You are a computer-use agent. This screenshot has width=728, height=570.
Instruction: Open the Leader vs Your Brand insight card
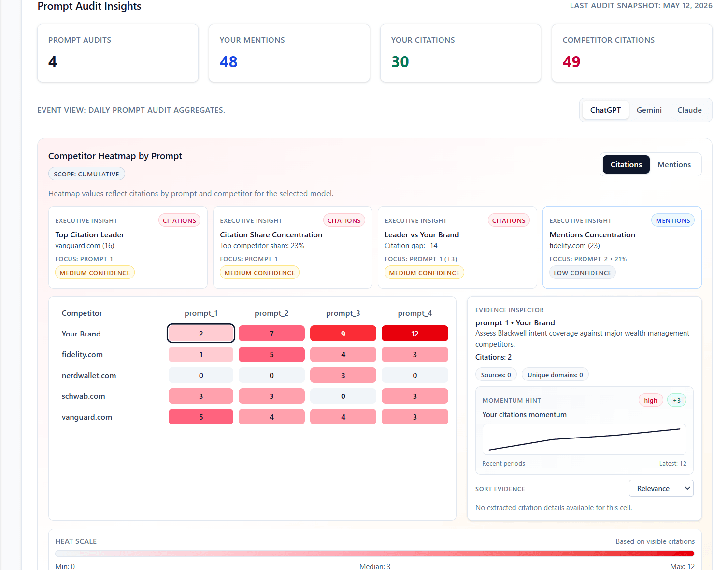(x=457, y=248)
